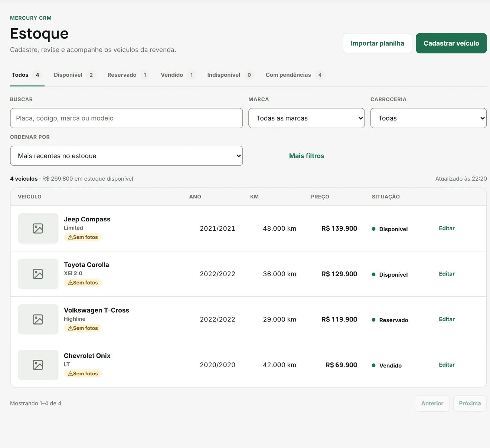Select the Chevrolet Onix vehicle name
The image size is (490, 448).
(x=87, y=356)
